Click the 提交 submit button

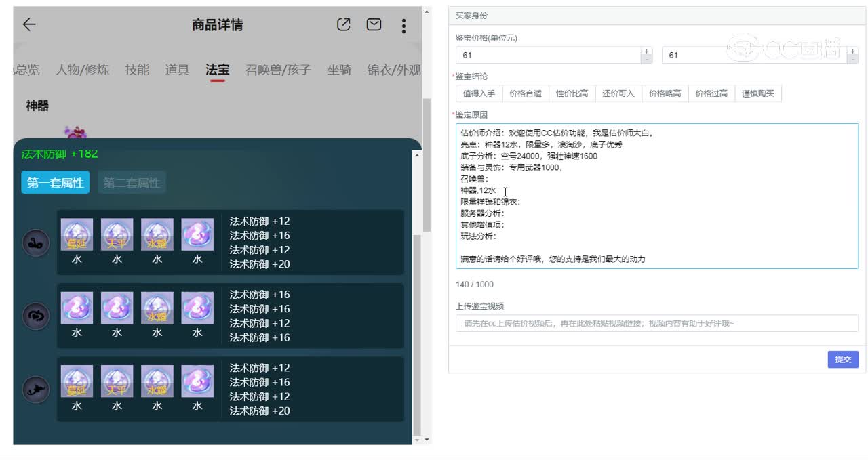(x=843, y=360)
